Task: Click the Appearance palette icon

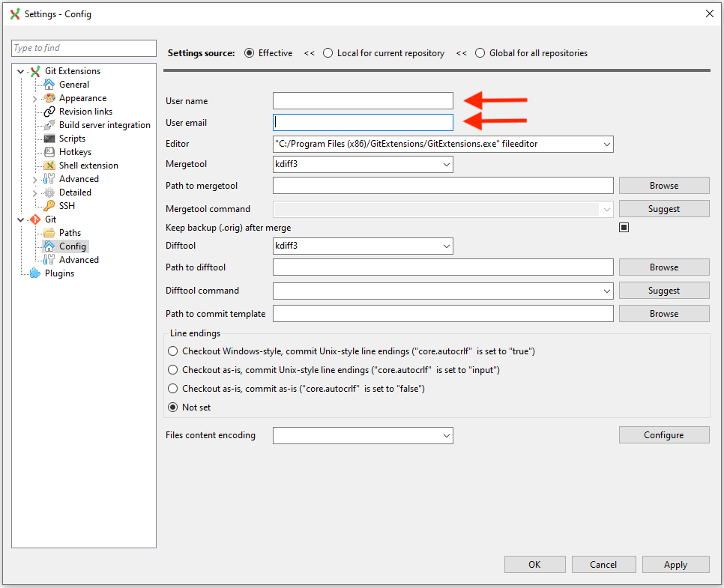Action: pyautogui.click(x=49, y=98)
